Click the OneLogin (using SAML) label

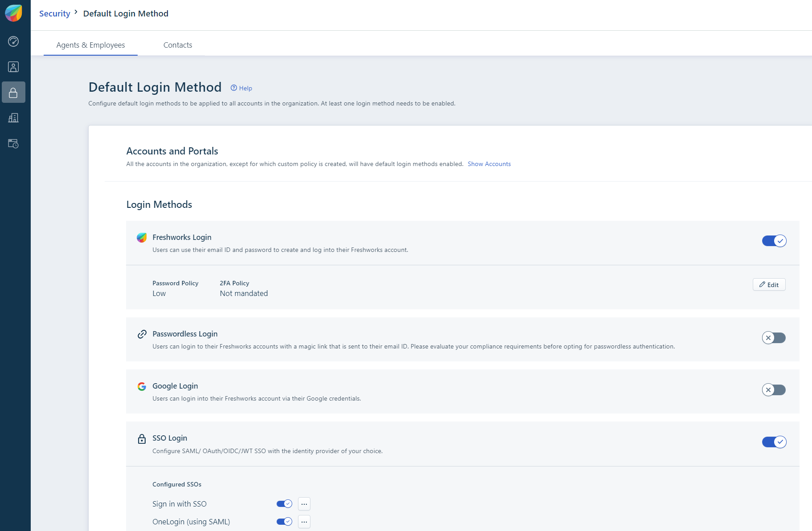(x=191, y=522)
